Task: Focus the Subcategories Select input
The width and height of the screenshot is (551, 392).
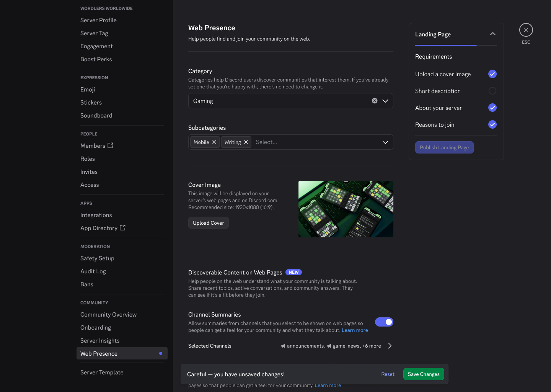Action: [316, 142]
